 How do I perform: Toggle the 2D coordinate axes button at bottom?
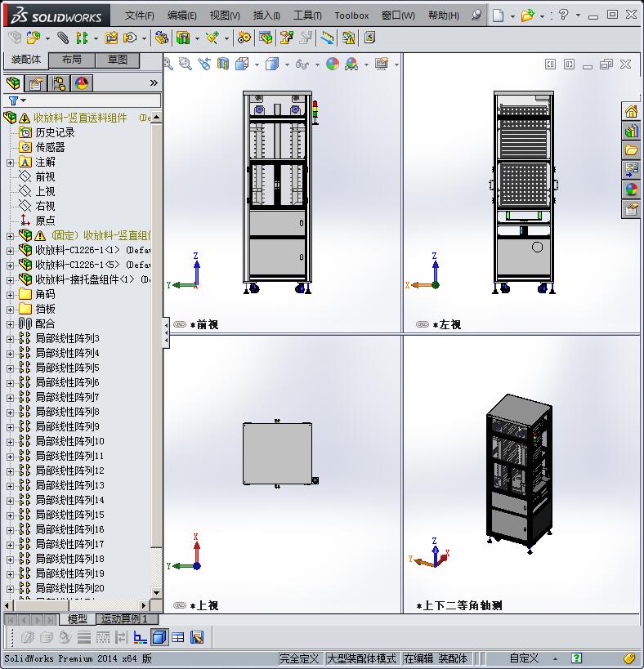point(141,637)
